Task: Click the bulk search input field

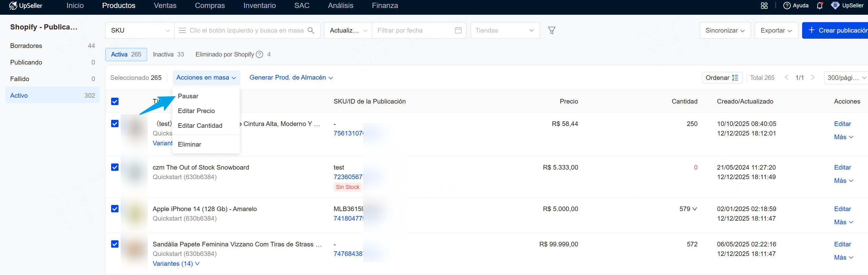Action: [246, 31]
